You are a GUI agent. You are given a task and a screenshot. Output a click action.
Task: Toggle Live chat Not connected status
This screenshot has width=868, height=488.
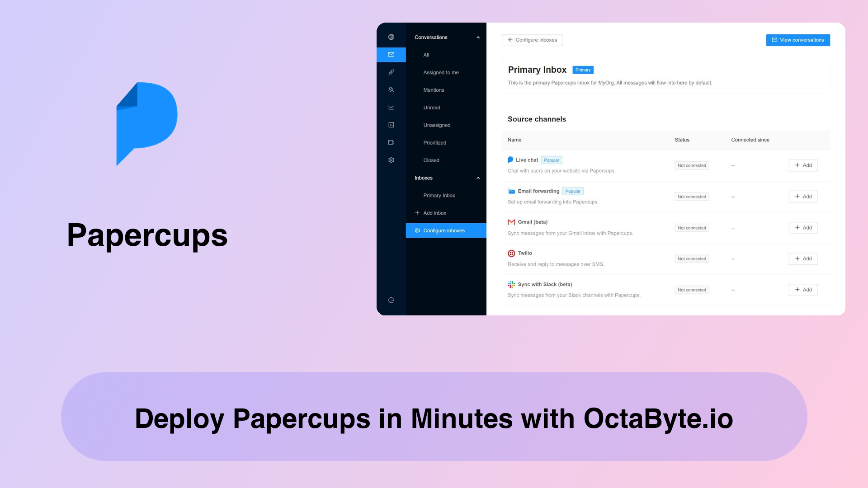(692, 165)
